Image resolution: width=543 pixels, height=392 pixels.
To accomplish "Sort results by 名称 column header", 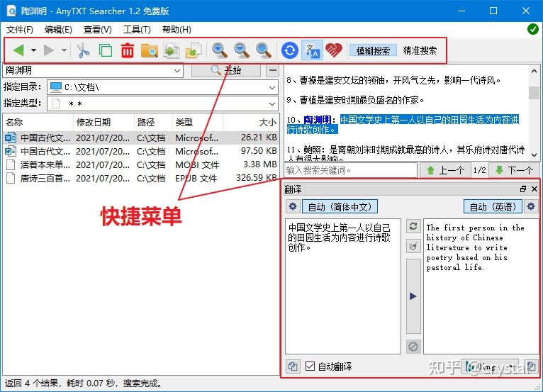I will coord(38,122).
